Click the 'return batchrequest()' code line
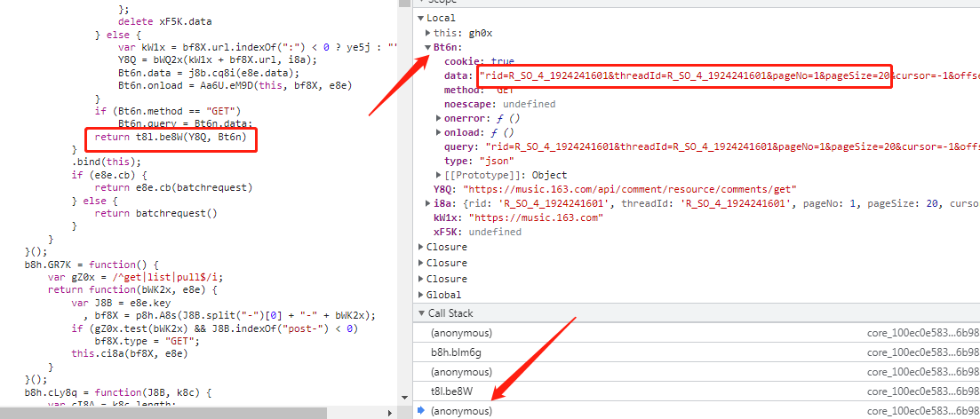The image size is (980, 419). 155,213
